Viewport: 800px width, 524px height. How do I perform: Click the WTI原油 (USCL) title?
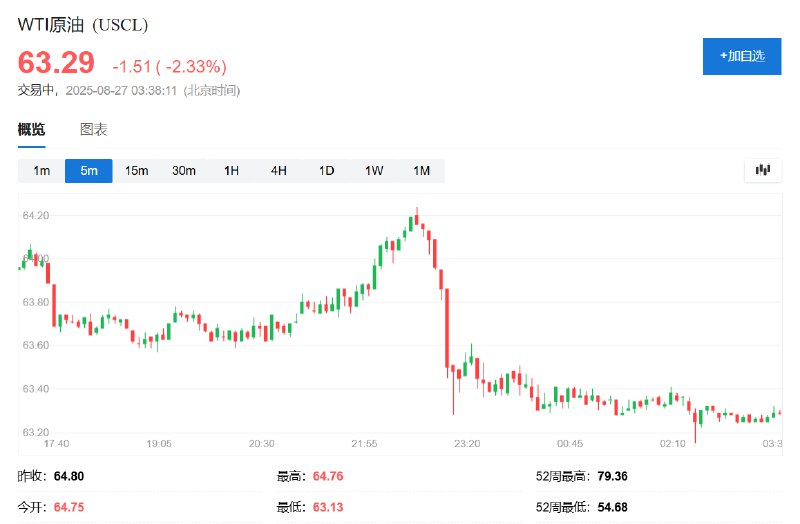(83, 24)
